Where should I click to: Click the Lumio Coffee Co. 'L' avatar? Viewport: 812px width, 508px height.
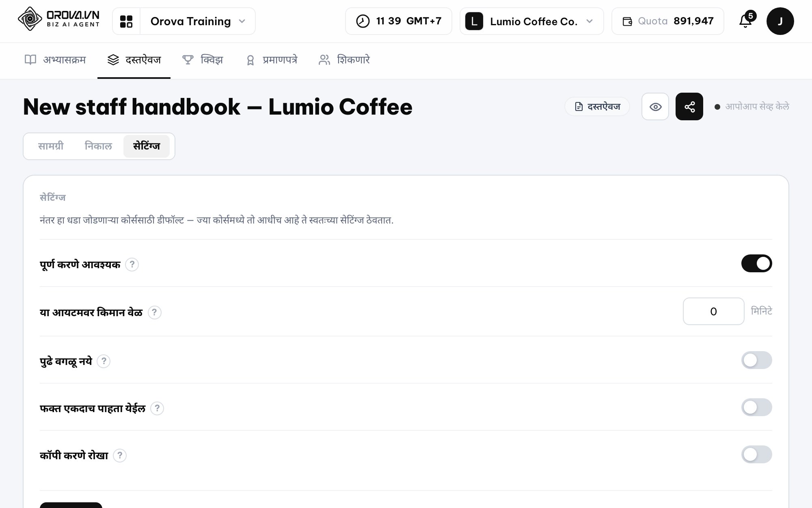point(474,21)
